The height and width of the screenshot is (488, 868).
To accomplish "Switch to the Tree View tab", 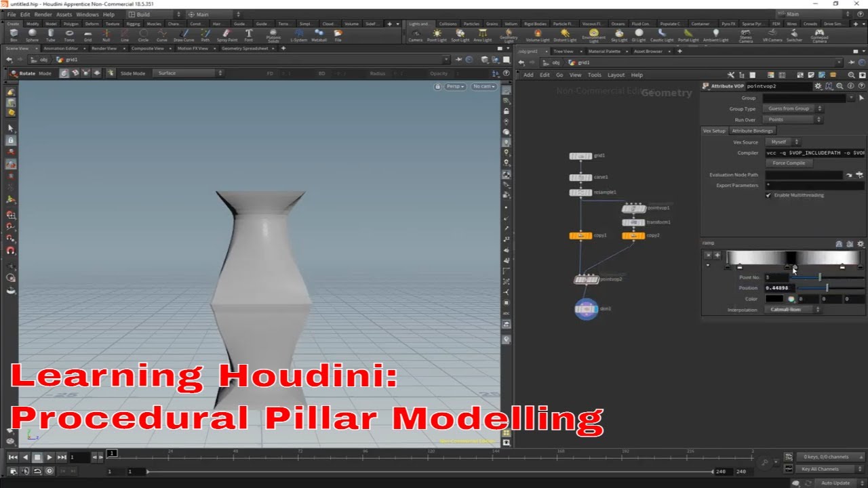I will pos(563,52).
